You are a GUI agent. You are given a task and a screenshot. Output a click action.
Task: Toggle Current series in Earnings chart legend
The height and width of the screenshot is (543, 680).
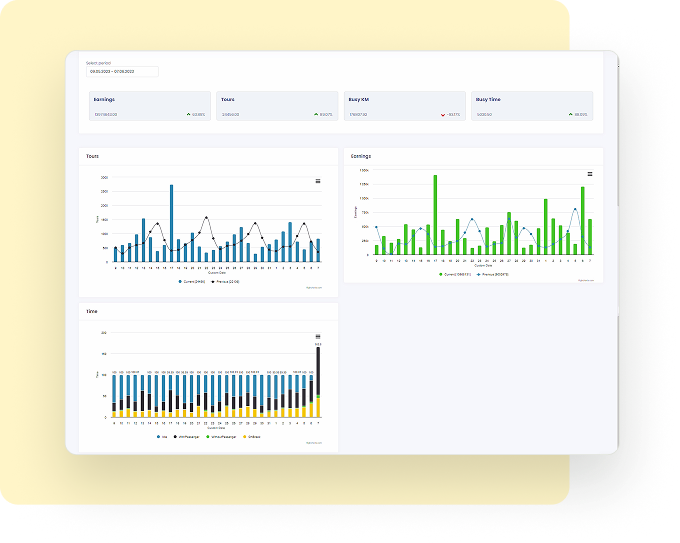[455, 275]
